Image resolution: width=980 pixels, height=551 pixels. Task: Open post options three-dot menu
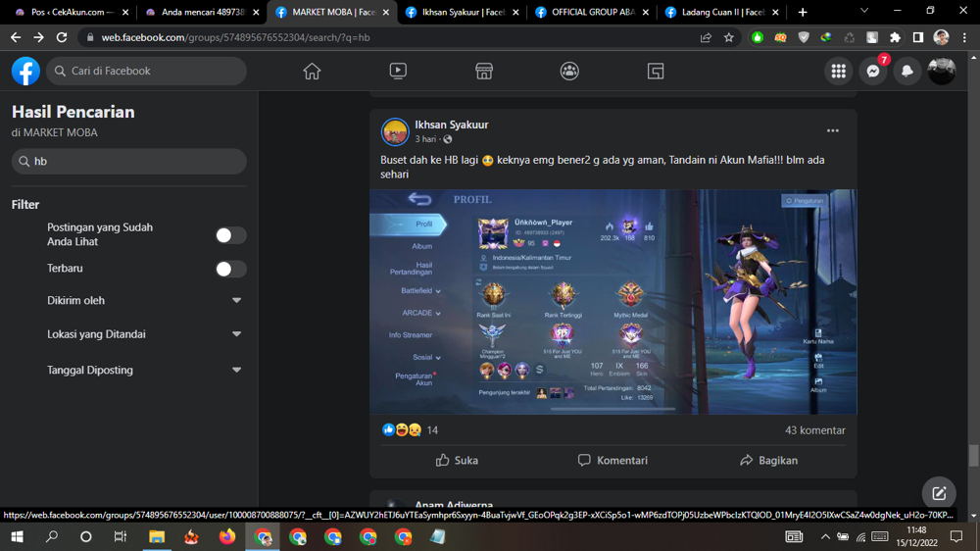pyautogui.click(x=832, y=130)
